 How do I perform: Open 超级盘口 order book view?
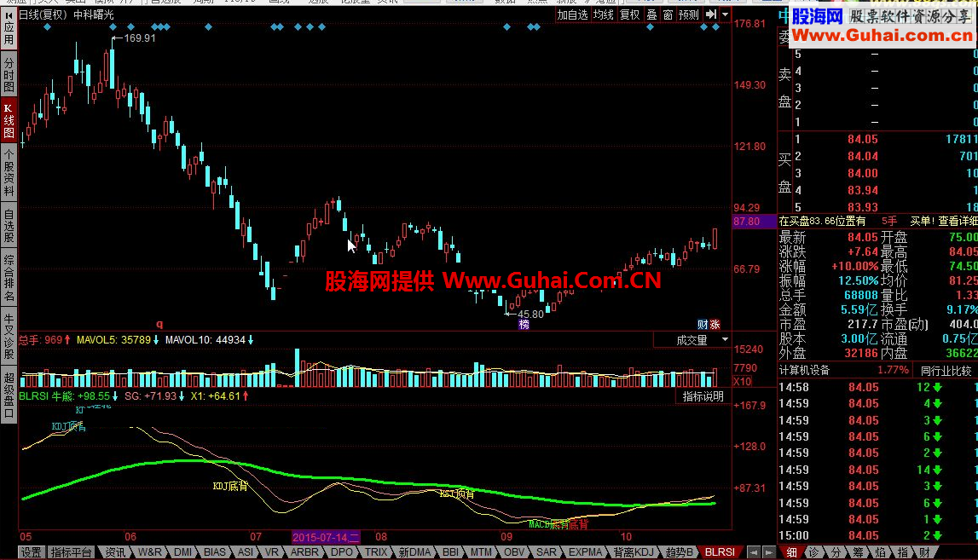click(x=9, y=394)
